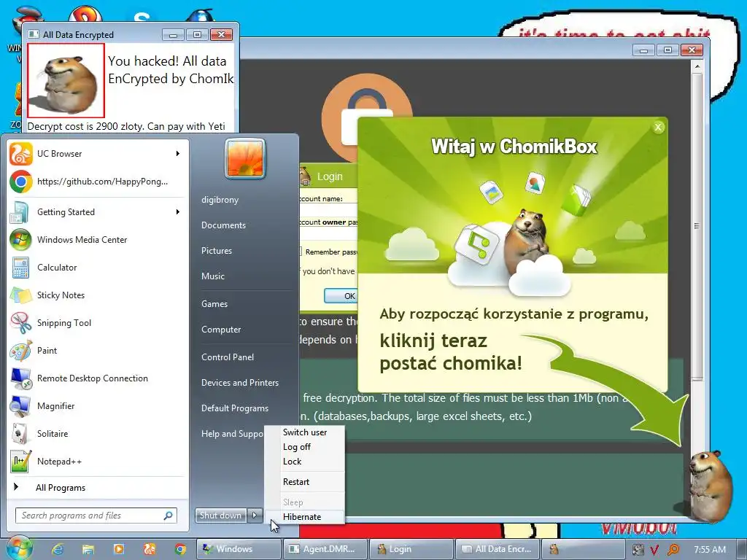This screenshot has height=560, width=747.
Task: Click the search magnifier in Start menu
Action: 169,516
